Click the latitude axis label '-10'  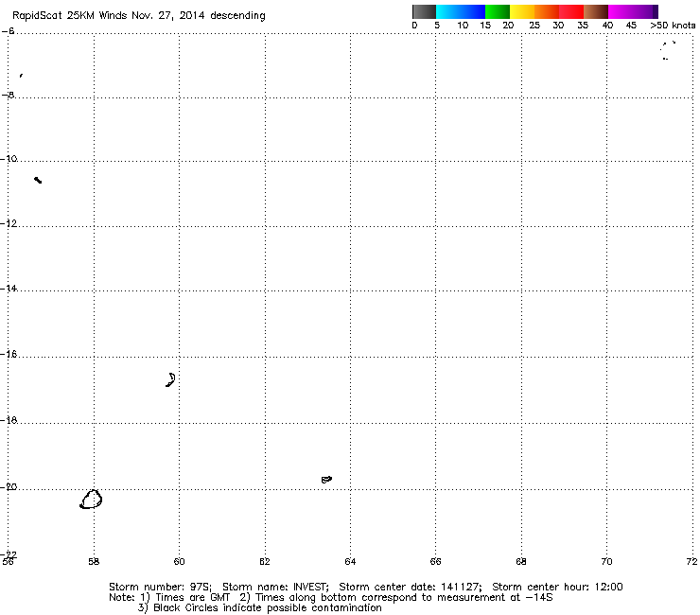[x=9, y=159]
